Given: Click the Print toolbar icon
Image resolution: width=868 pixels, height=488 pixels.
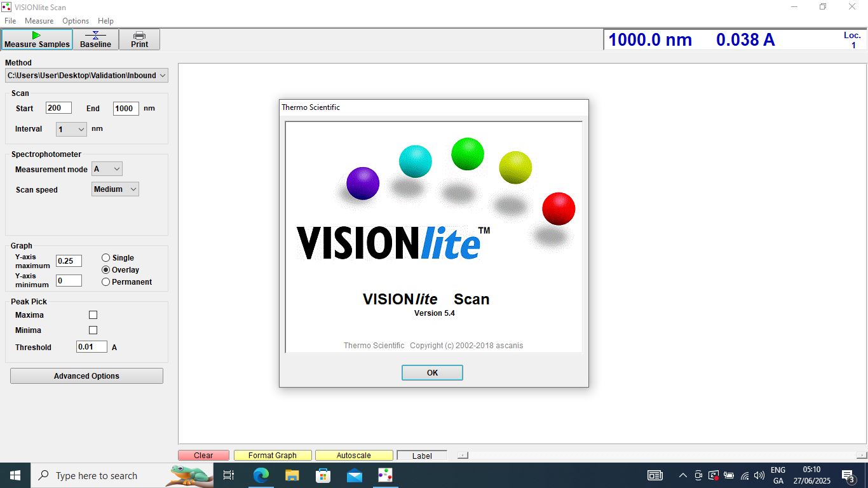Looking at the screenshot, I should pyautogui.click(x=139, y=35).
